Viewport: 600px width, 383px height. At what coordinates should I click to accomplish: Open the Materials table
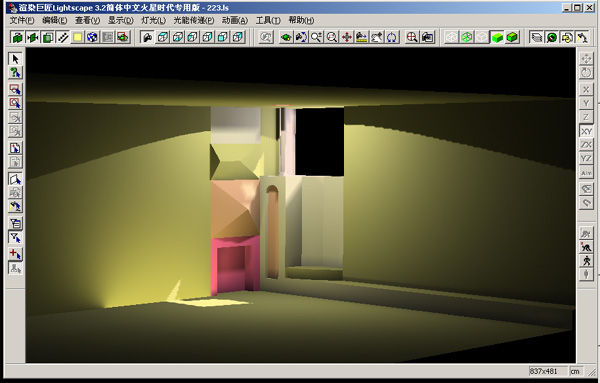tap(551, 37)
